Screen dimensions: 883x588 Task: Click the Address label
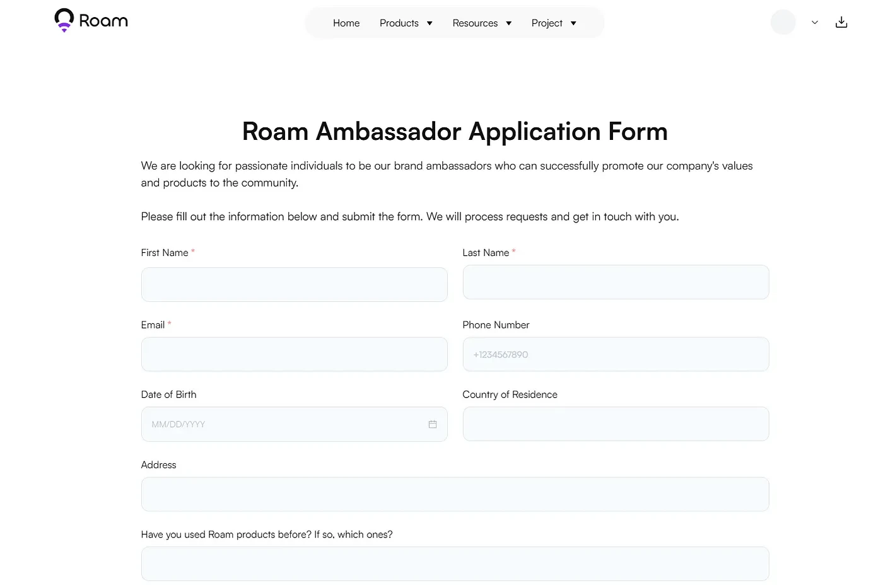(x=158, y=465)
